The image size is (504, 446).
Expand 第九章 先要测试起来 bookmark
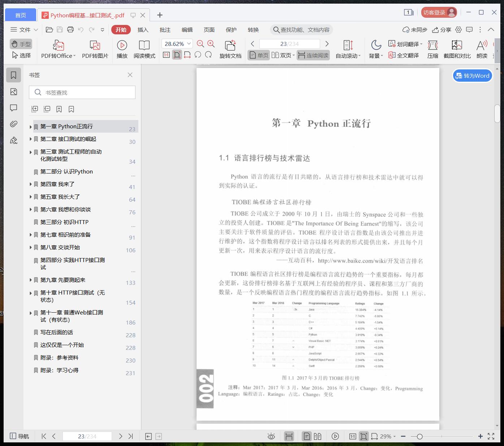click(x=31, y=280)
